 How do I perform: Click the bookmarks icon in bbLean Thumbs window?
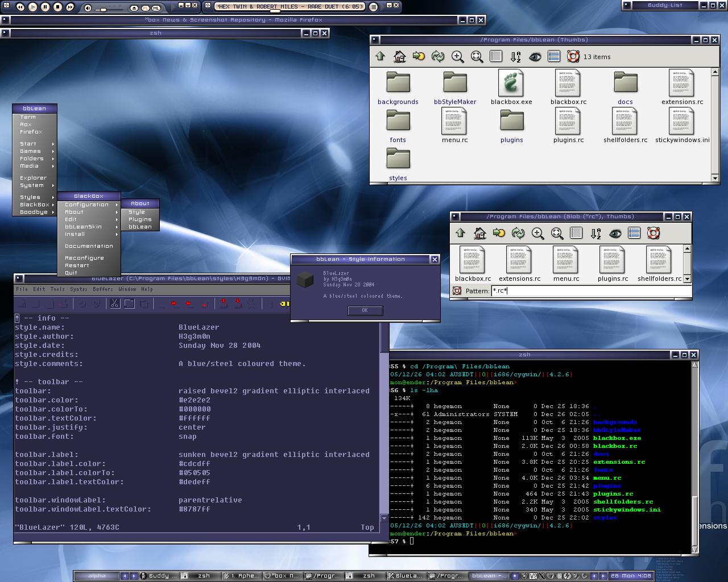click(x=419, y=56)
